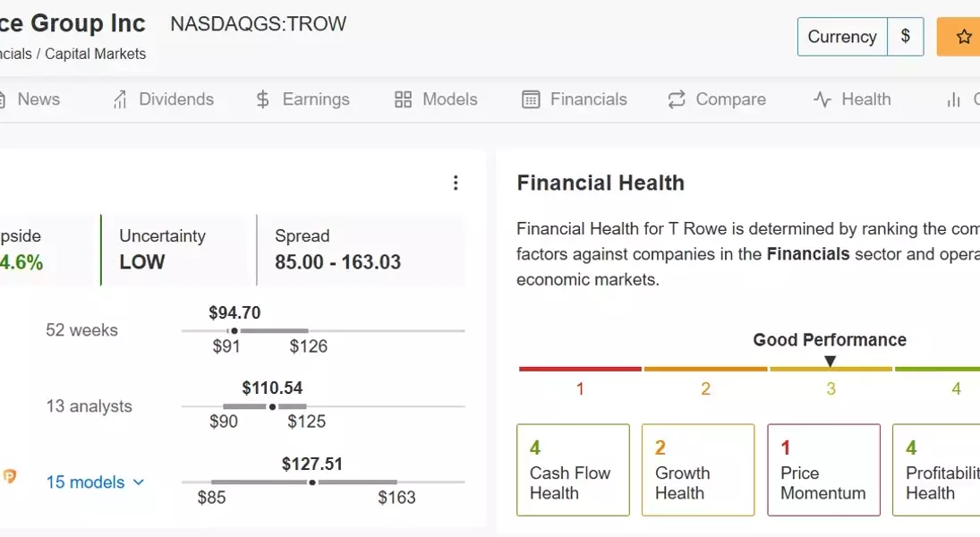Viewport: 980px width, 537px height.
Task: Open the Currency selector
Action: coord(841,37)
